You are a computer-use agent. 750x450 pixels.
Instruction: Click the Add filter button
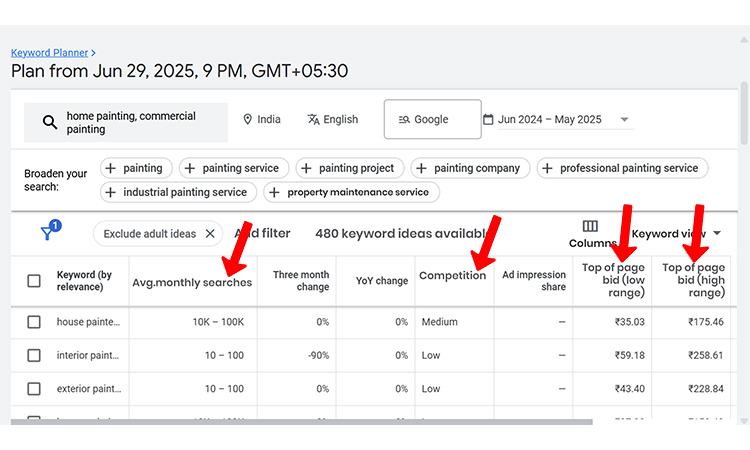[x=263, y=233]
